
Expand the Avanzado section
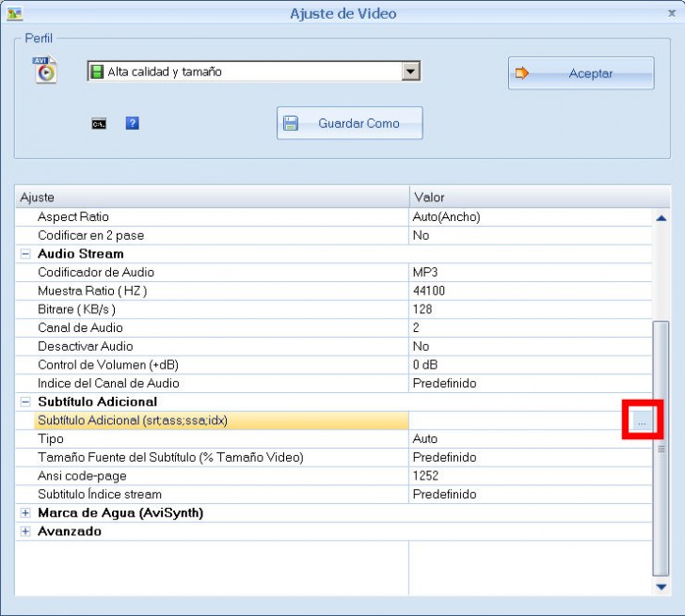[x=25, y=531]
